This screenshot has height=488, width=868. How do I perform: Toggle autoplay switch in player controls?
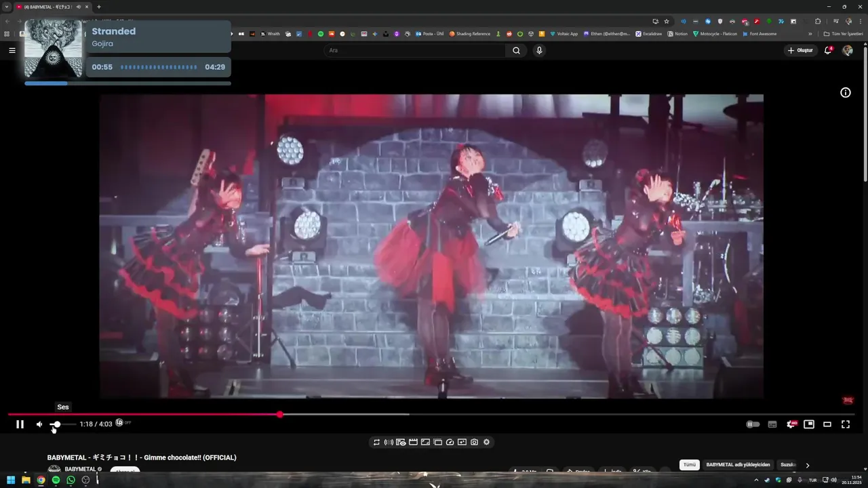[x=753, y=424]
